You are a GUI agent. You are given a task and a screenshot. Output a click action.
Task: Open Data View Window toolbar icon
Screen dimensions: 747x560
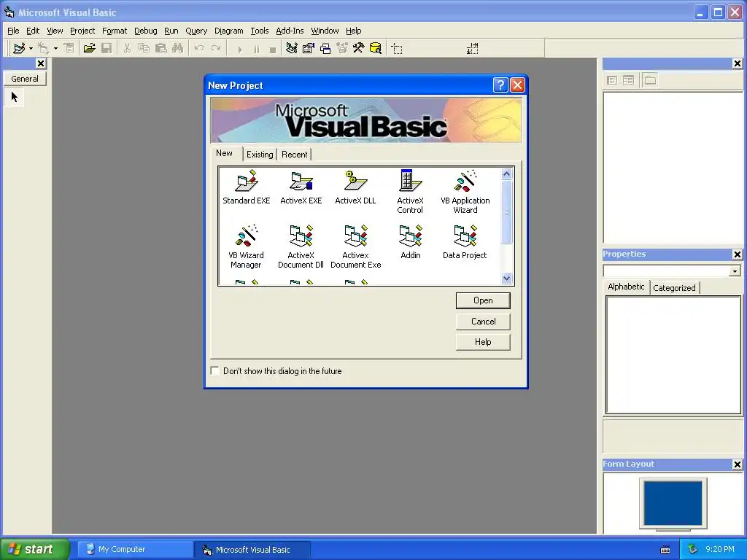[376, 48]
